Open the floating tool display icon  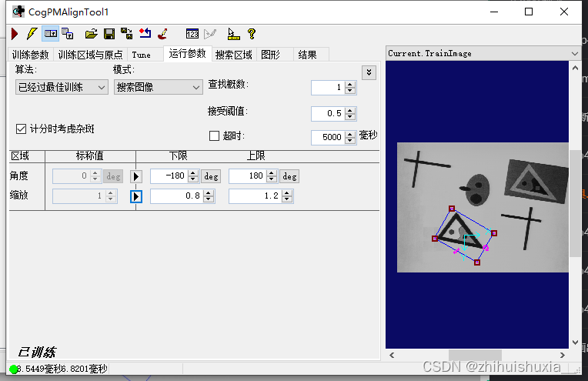[68, 34]
